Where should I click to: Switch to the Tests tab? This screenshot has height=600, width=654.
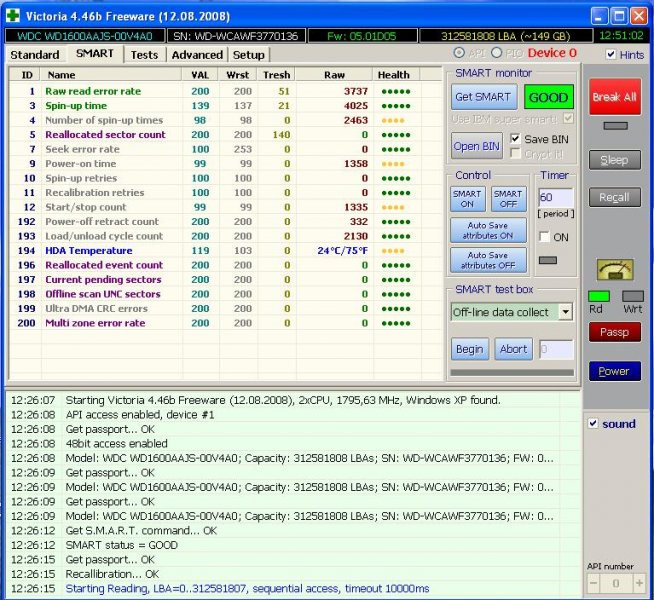pyautogui.click(x=144, y=54)
